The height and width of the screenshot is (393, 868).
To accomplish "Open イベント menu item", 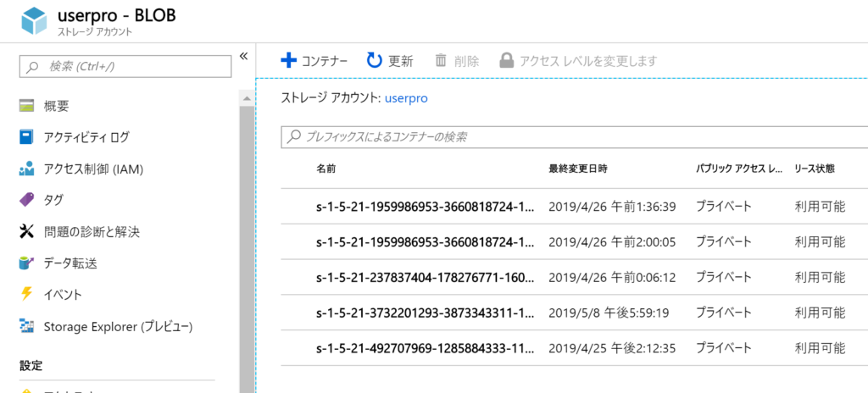I will (63, 295).
